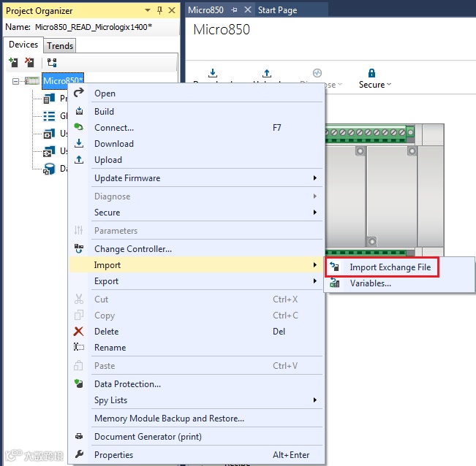The height and width of the screenshot is (466, 476).
Task: Open the Secure dropdown in Micro850 toolbar
Action: pos(389,84)
